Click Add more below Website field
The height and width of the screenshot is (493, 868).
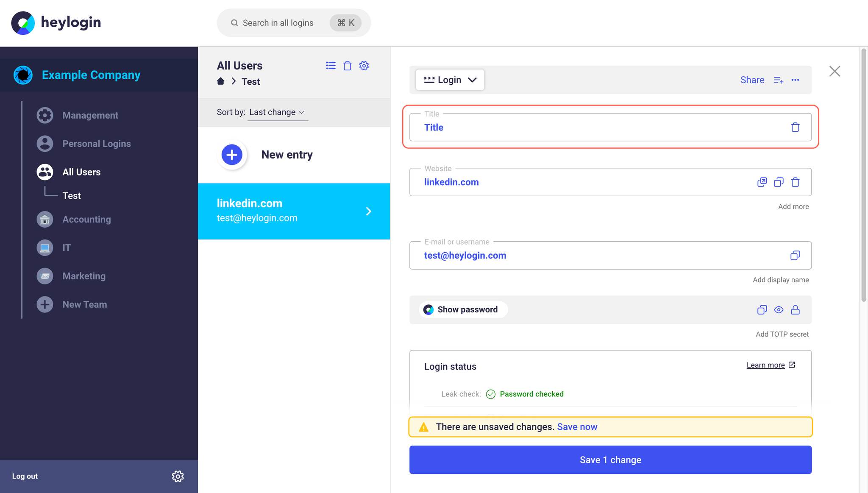[x=793, y=206]
